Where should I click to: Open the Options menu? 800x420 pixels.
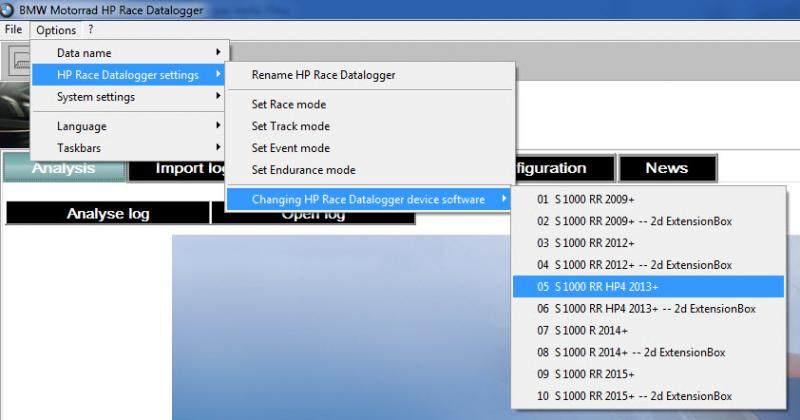coord(56,30)
